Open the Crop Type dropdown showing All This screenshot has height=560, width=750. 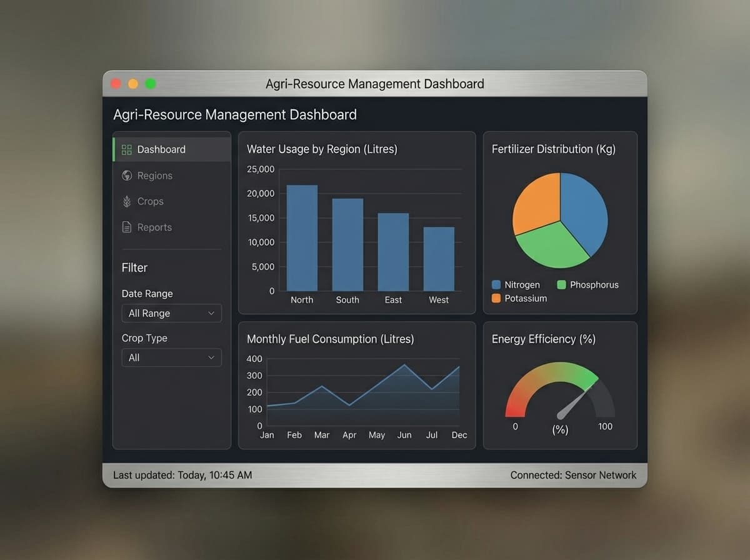(171, 357)
